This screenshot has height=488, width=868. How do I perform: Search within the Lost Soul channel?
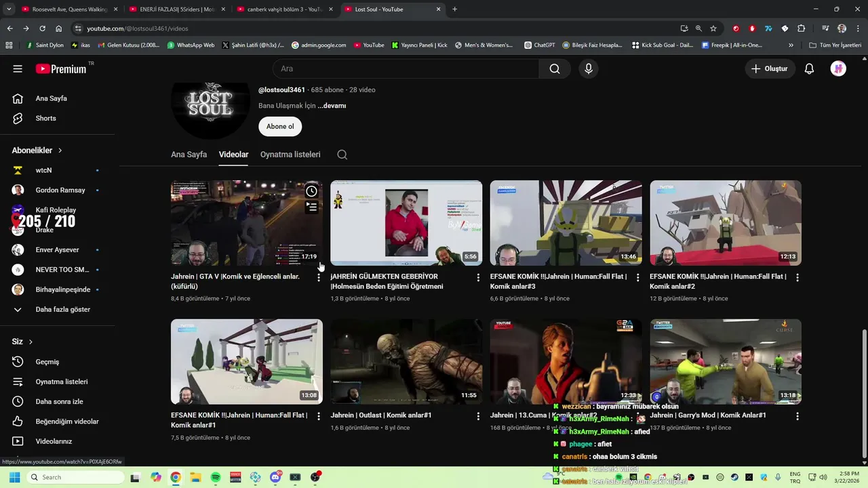click(342, 155)
